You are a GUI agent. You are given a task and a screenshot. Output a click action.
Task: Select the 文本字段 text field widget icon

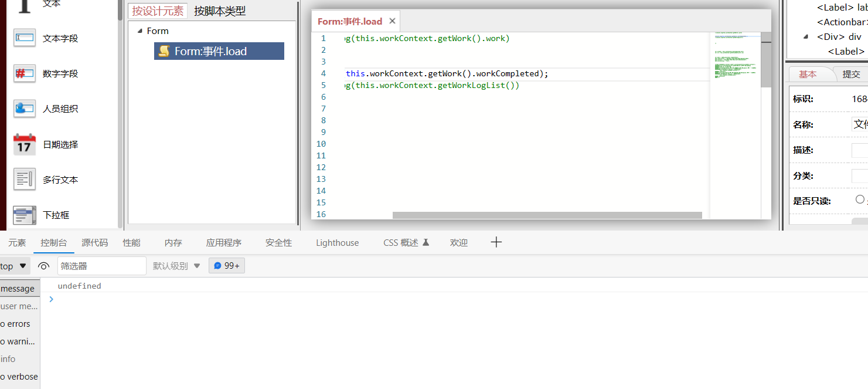(x=25, y=38)
